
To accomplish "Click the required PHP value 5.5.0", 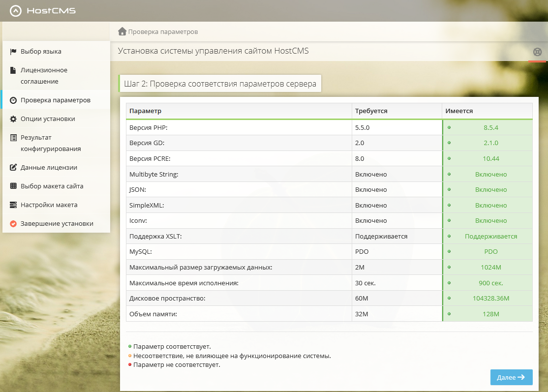I will [x=363, y=127].
